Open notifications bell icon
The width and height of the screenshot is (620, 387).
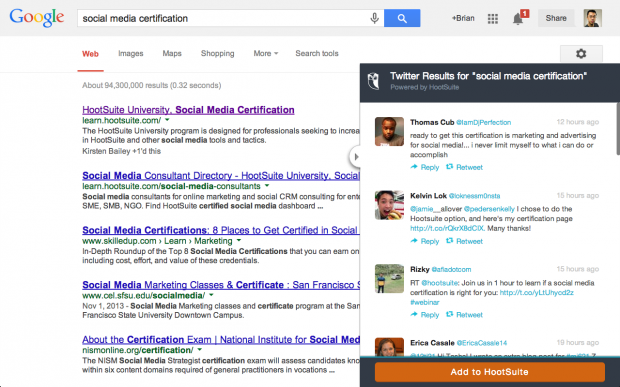coord(518,19)
